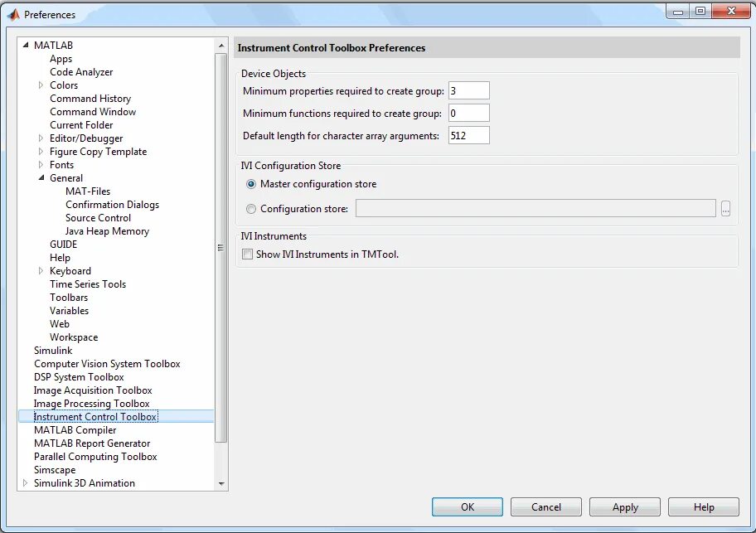Open Java Heap Memory preferences
This screenshot has width=756, height=533.
107,230
